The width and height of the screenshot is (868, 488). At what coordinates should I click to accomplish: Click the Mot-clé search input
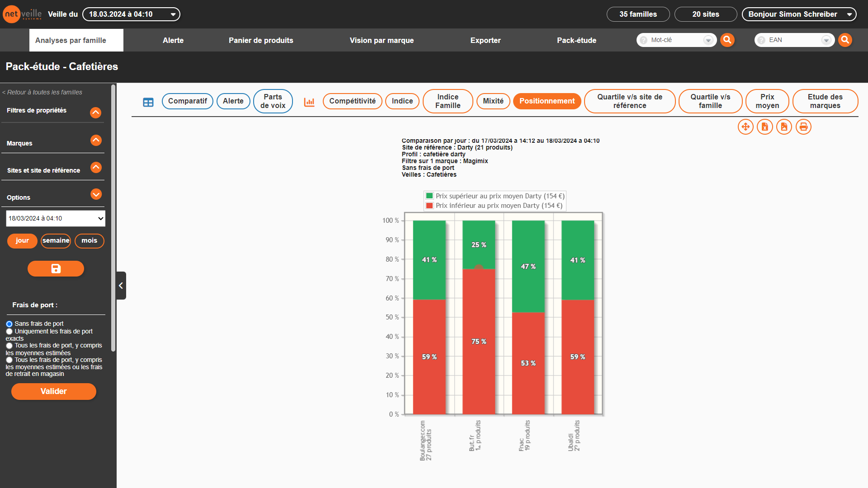point(676,40)
